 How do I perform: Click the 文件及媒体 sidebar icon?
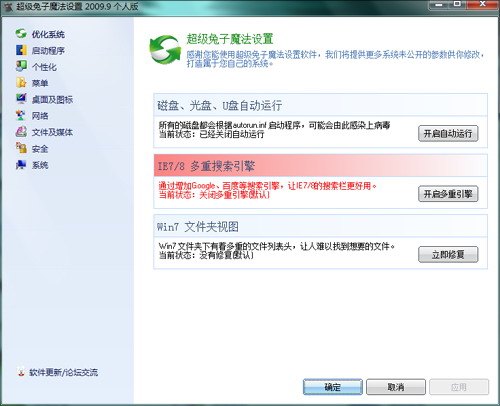coord(21,132)
